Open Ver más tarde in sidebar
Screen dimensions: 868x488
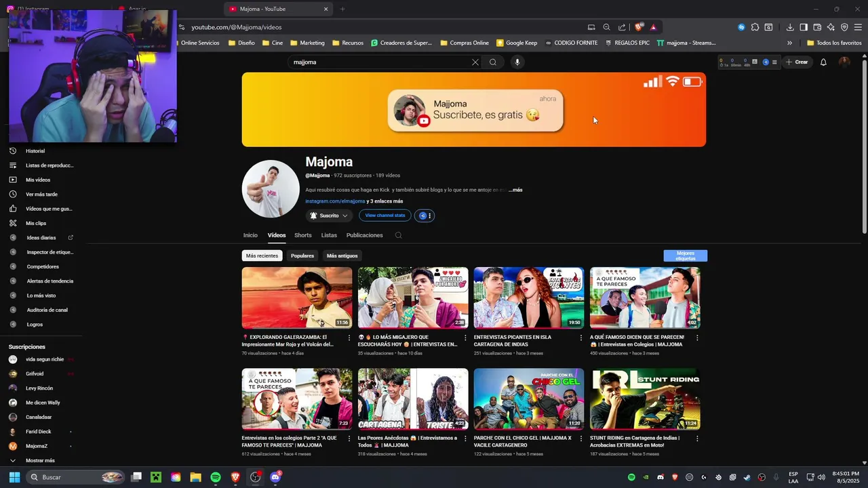pos(41,195)
